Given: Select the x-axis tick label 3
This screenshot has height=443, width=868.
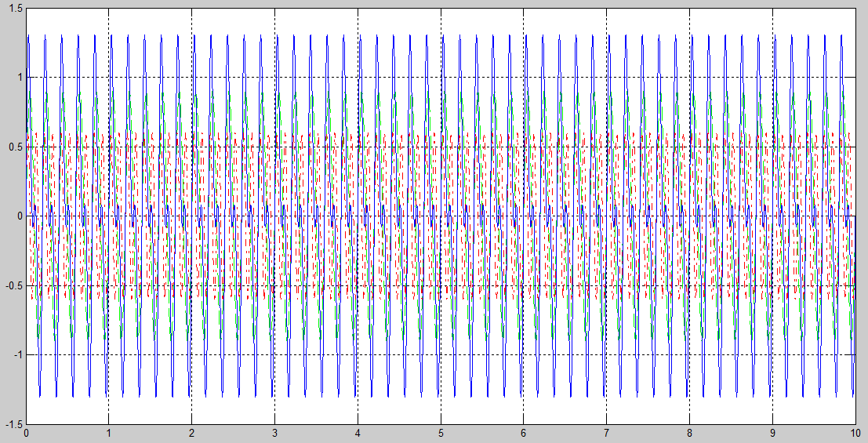Looking at the screenshot, I should 274,433.
